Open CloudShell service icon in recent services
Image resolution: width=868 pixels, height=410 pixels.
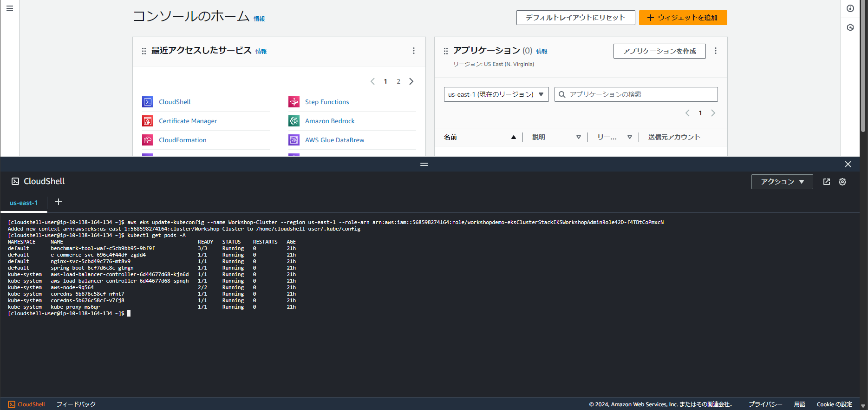pyautogui.click(x=148, y=102)
